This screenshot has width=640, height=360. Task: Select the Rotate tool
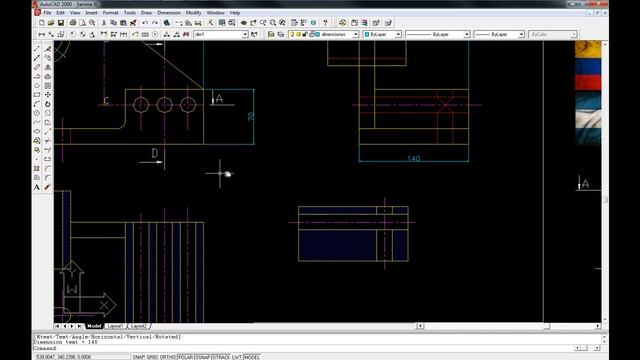tap(48, 104)
